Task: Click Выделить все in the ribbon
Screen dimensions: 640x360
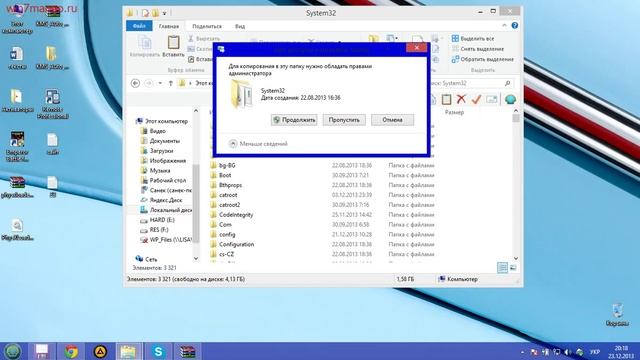Action: coord(473,38)
